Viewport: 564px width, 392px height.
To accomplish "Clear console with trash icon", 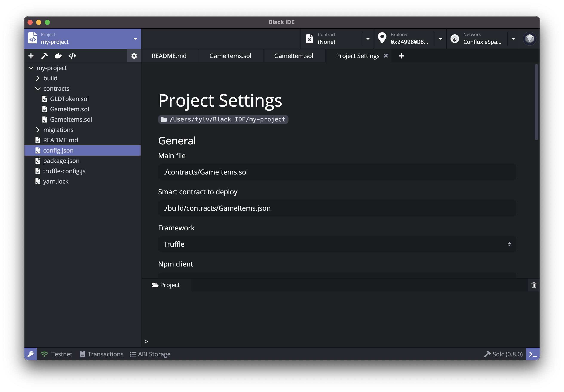I will click(x=533, y=285).
